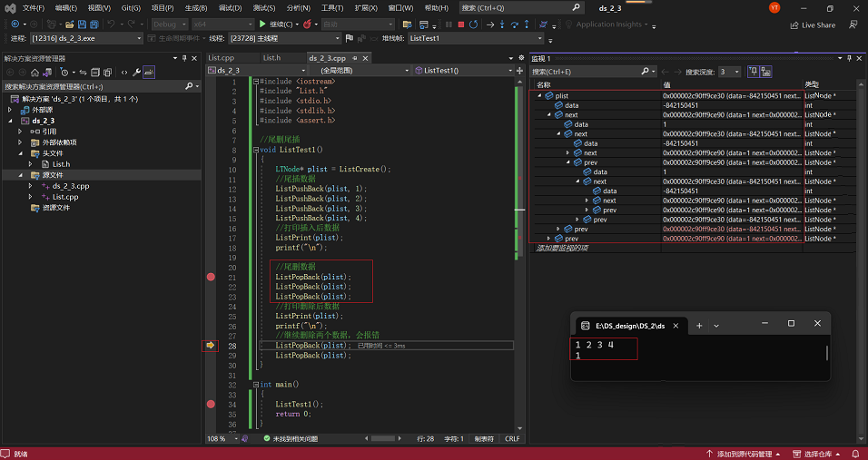Toggle auto-hide pin on Watch 1 panel

pyautogui.click(x=849, y=58)
